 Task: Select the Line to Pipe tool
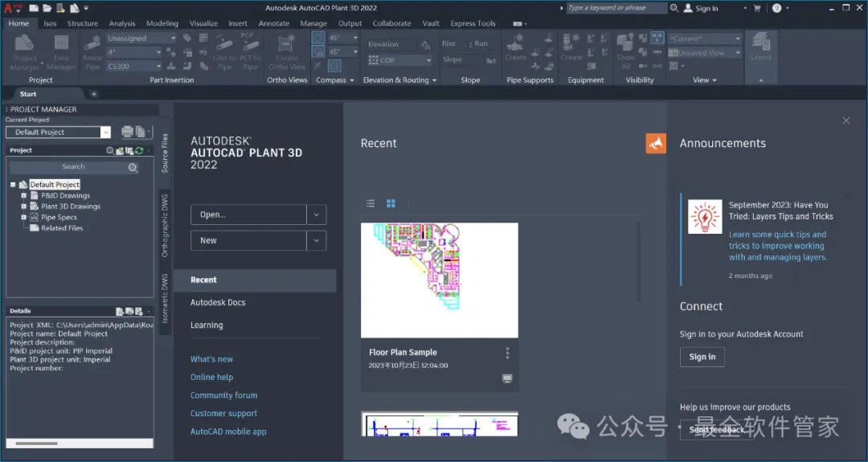pos(224,53)
